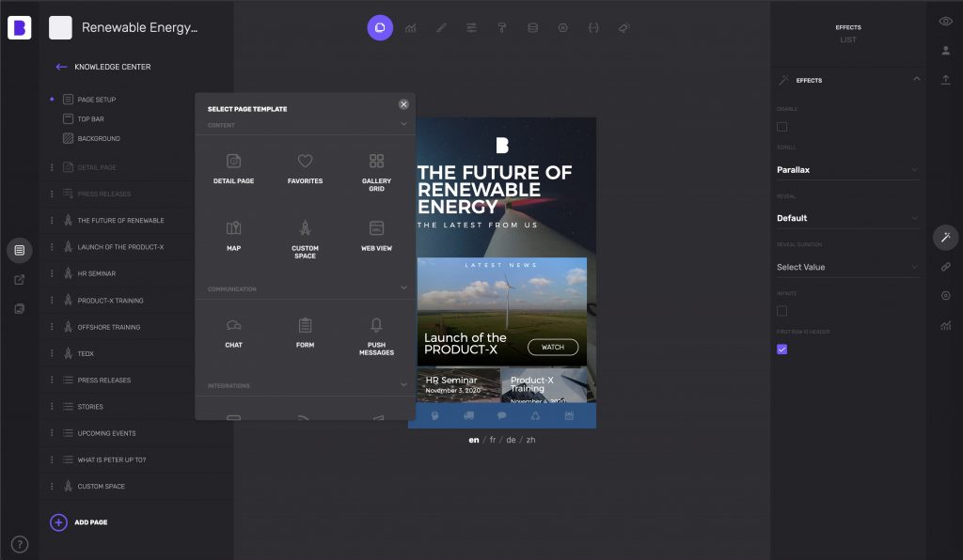Select the magic wand Effects icon on right sidebar
Viewport: 963px width, 560px height.
(x=945, y=238)
